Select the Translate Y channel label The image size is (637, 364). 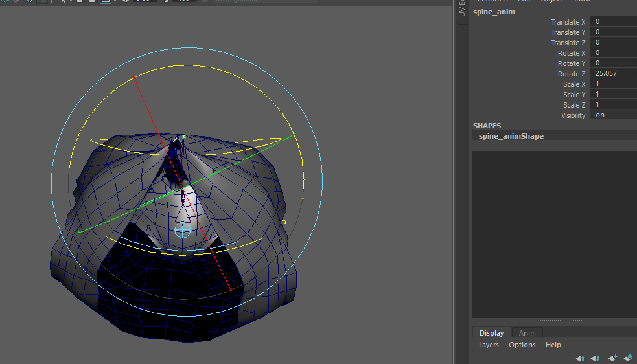(x=568, y=32)
